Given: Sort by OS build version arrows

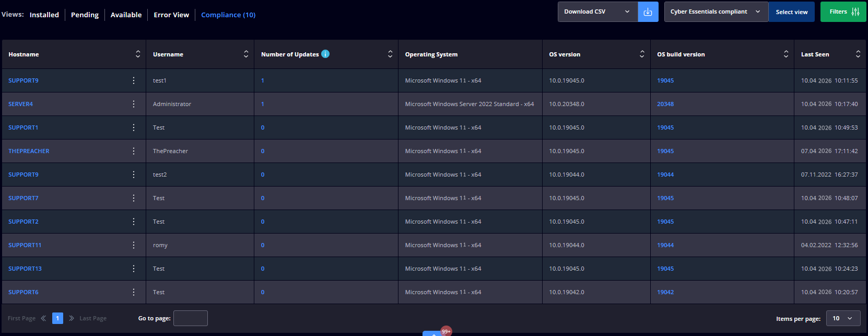Looking at the screenshot, I should pos(786,54).
